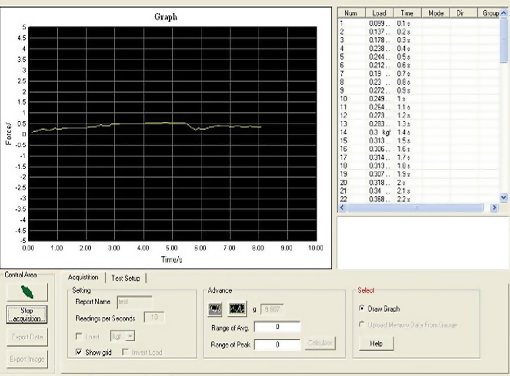This screenshot has width=510, height=376.
Task: Select data row 22 at 2.2 s
Action: [x=419, y=199]
